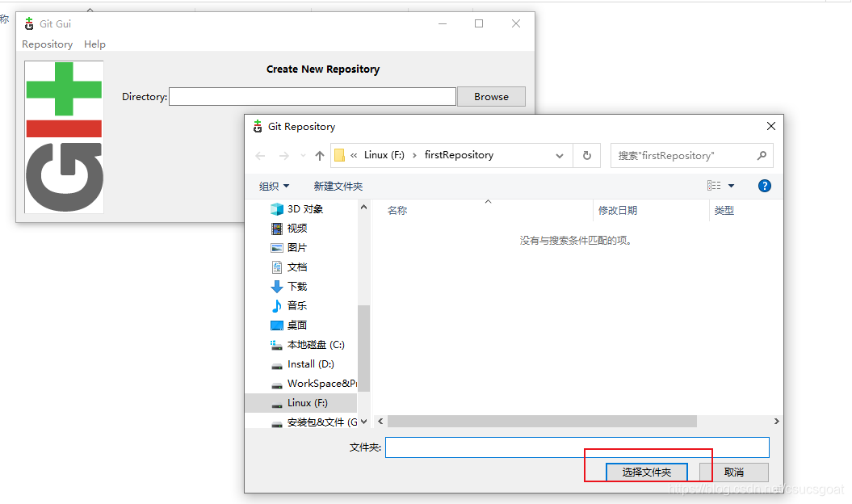Screen dimensions: 852x504
Task: Open recent locations dropdown arrow
Action: point(303,156)
